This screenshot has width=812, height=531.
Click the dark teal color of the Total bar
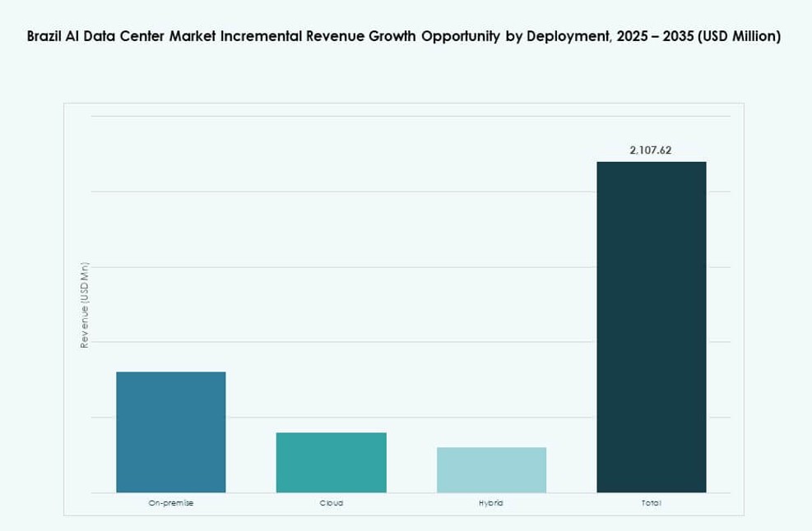[651, 247]
